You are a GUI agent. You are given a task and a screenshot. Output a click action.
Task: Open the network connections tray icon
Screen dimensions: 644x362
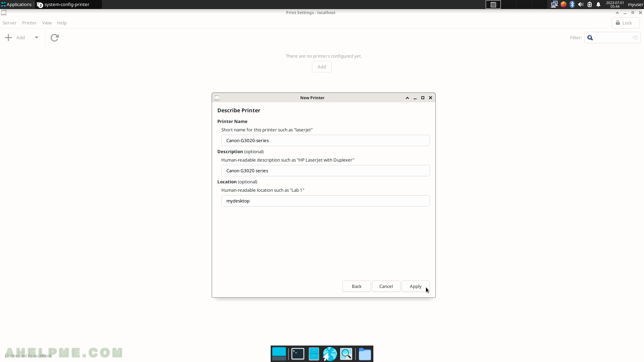(554, 4)
